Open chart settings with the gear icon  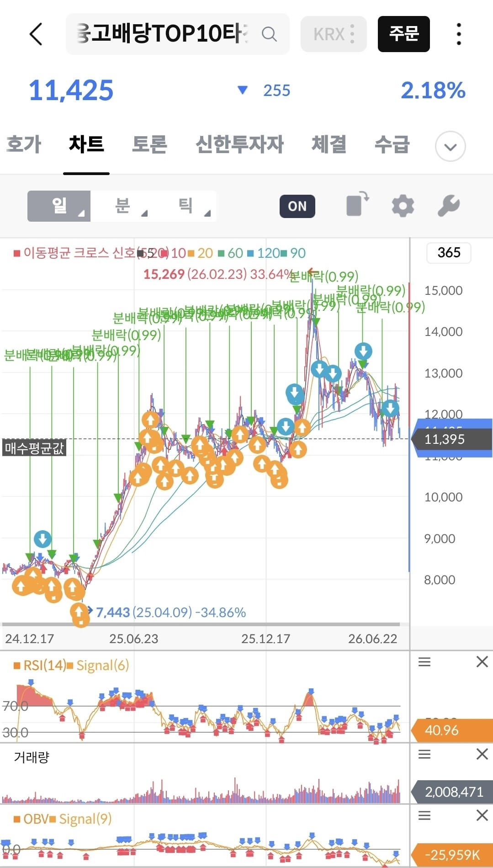pyautogui.click(x=403, y=206)
